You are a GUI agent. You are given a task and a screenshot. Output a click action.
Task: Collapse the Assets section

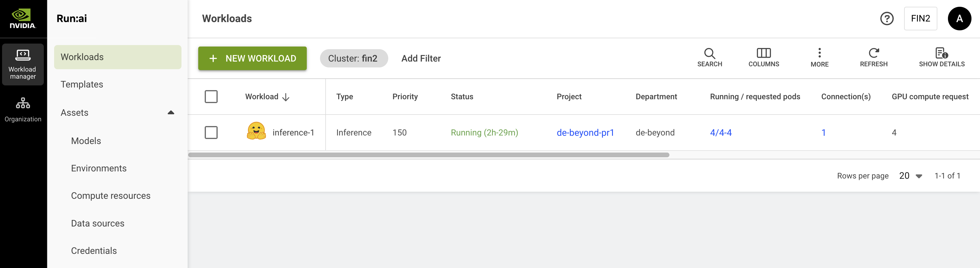pyautogui.click(x=171, y=113)
